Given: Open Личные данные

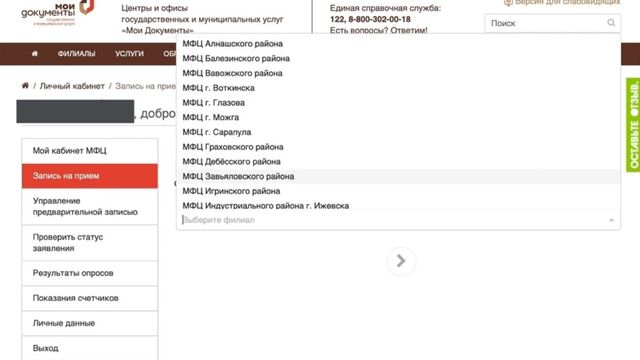Looking at the screenshot, I should (90, 323).
